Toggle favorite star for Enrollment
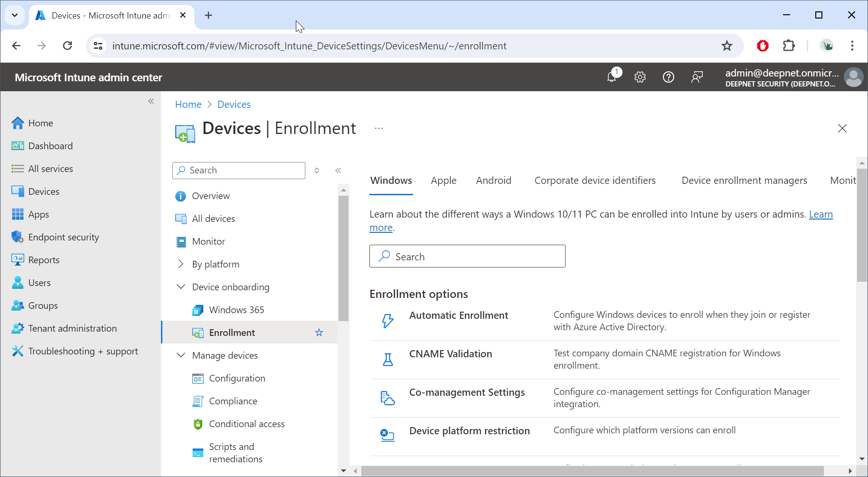 [319, 333]
